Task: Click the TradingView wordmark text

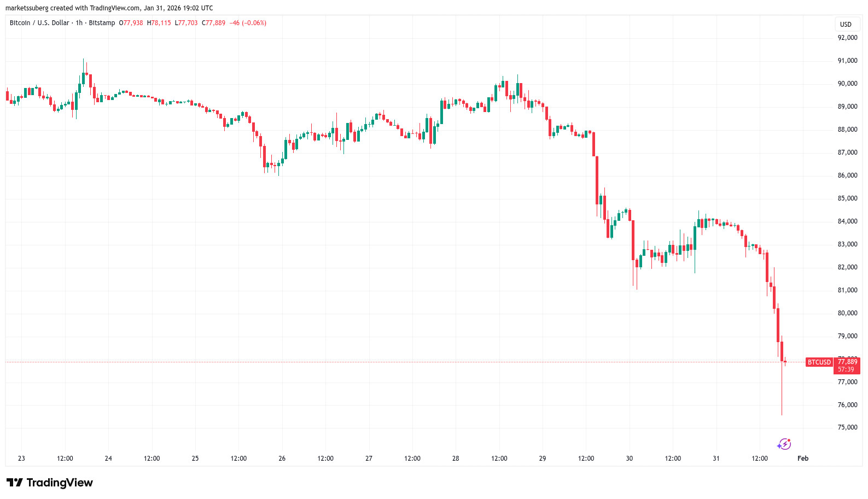Action: click(60, 483)
